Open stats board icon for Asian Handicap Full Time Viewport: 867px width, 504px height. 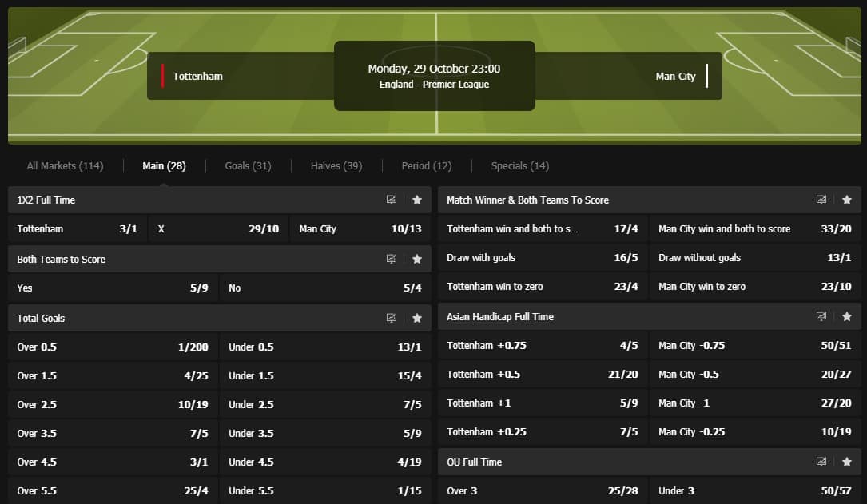(821, 316)
